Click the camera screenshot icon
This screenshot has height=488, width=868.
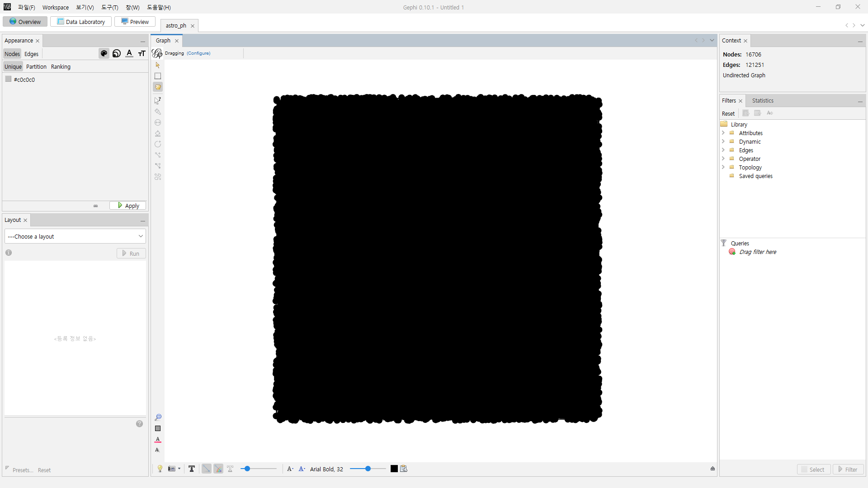coord(172,469)
